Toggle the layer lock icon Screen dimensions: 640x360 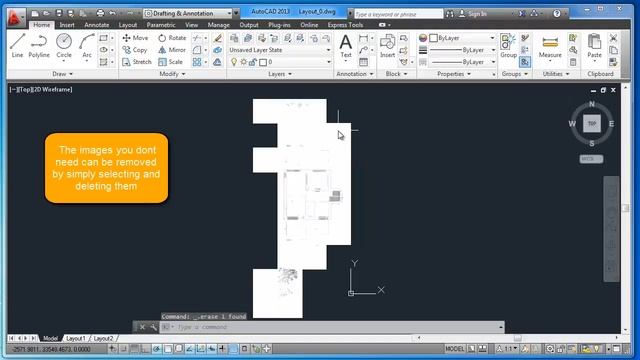coord(253,62)
